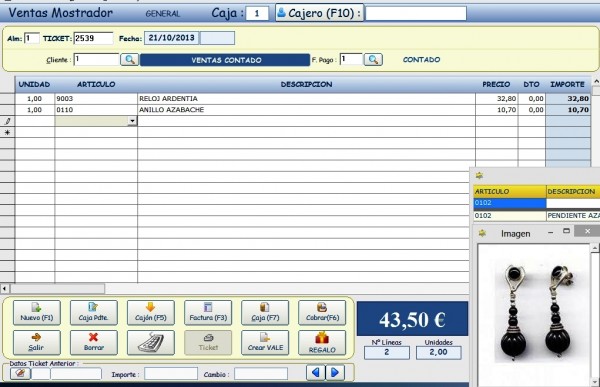Click edit icon in Datos Ticket Anterior
This screenshot has height=387, width=600.
20,373
